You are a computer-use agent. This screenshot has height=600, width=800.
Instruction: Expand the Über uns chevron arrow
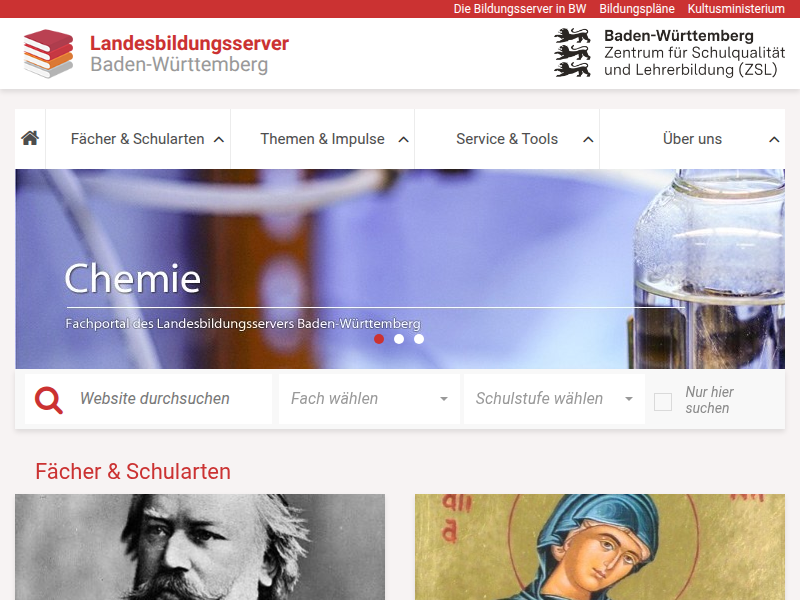[x=774, y=139]
